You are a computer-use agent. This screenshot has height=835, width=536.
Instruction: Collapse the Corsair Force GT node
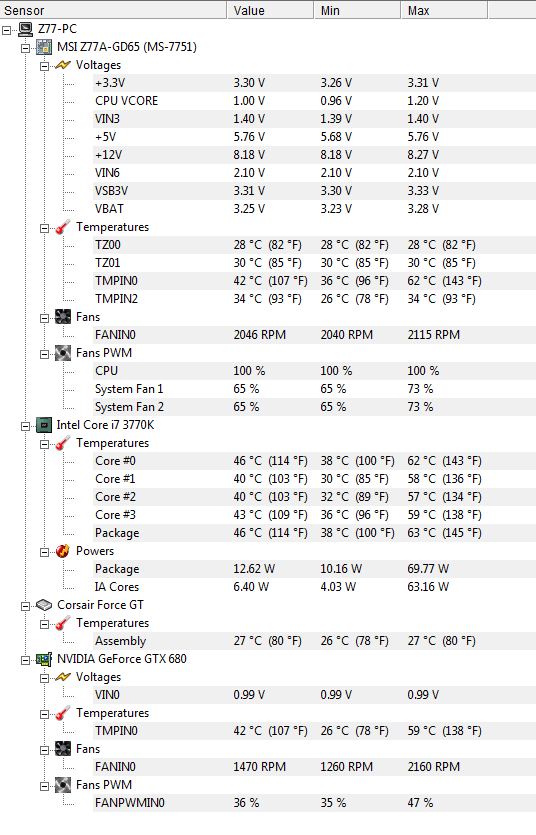26,606
